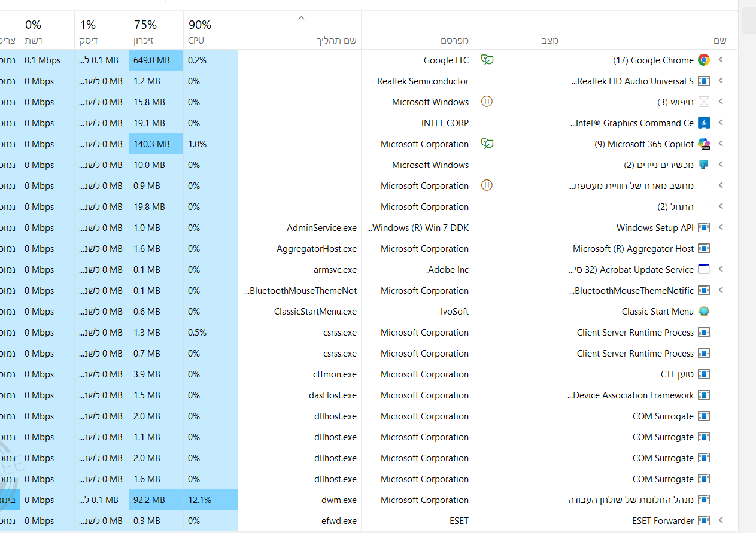Click the Classic Start Menu shell icon
Viewport: 756px width, 533px height.
coord(704,311)
